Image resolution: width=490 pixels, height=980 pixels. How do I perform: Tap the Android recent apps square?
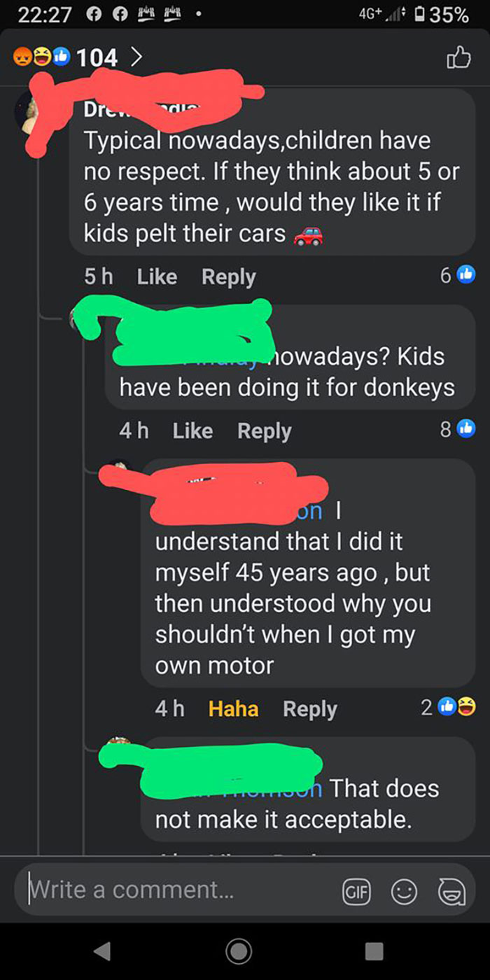click(374, 950)
